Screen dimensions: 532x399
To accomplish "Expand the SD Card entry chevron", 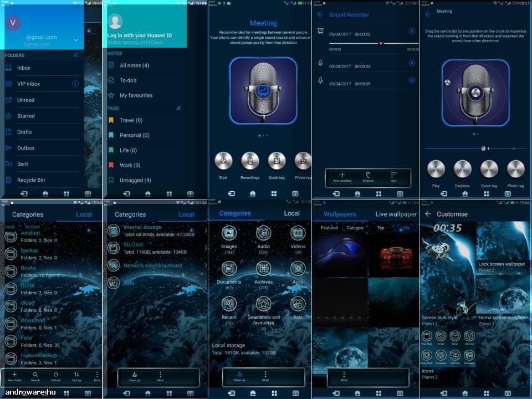I will [206, 248].
